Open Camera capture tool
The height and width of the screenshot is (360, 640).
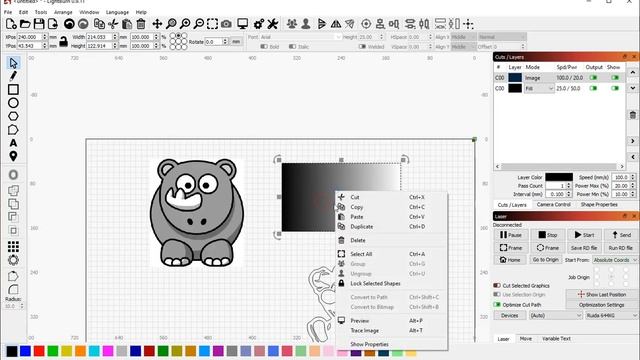coord(226,24)
